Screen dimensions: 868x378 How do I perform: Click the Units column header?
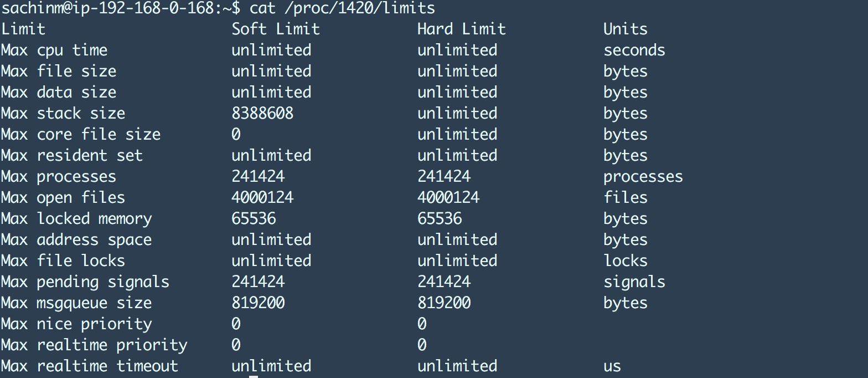click(x=626, y=29)
